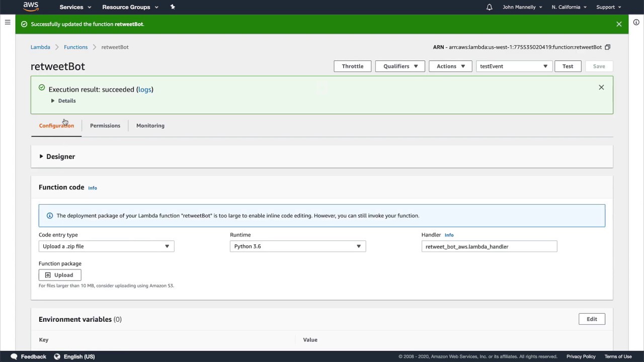Open the Support menu

coord(608,7)
